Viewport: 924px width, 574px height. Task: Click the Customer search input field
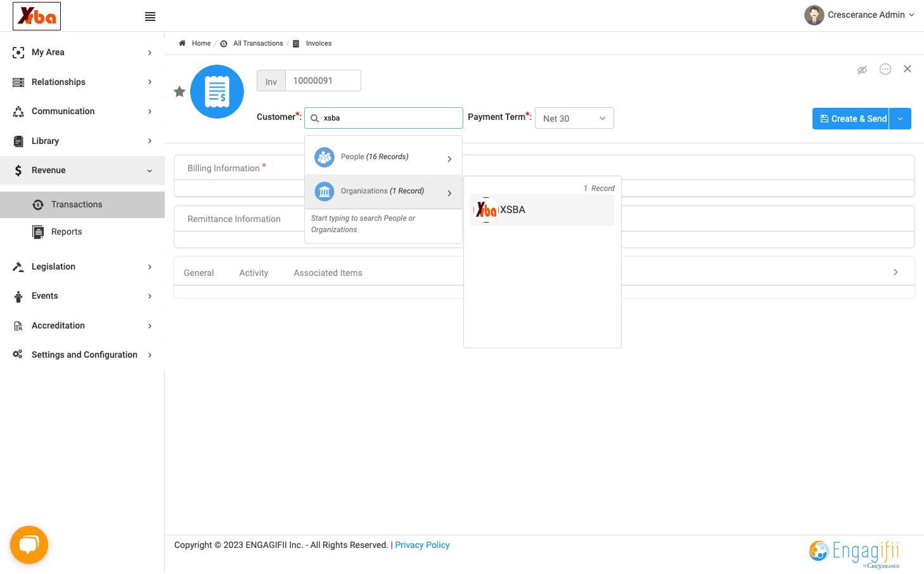coord(384,118)
